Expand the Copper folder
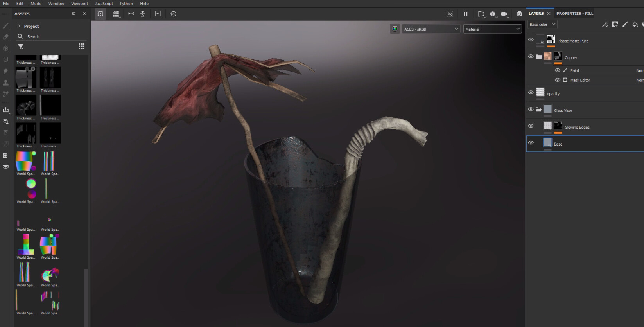This screenshot has width=644, height=327. (x=538, y=57)
